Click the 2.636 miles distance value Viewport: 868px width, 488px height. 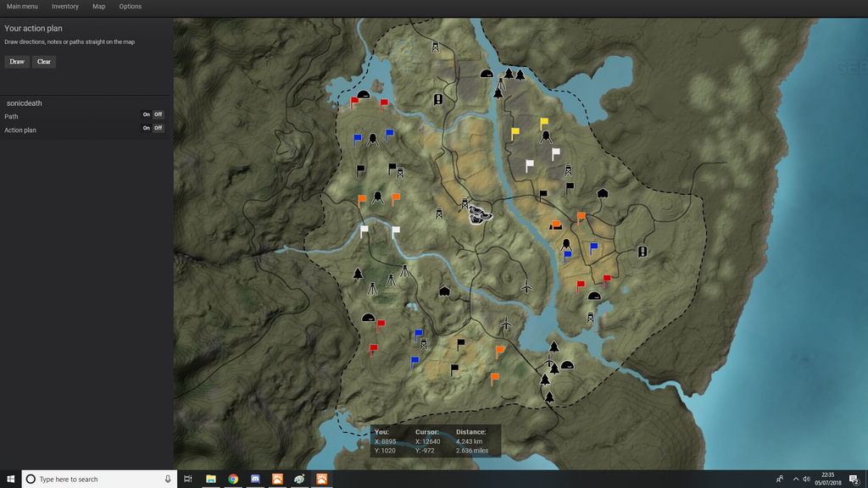(472, 451)
